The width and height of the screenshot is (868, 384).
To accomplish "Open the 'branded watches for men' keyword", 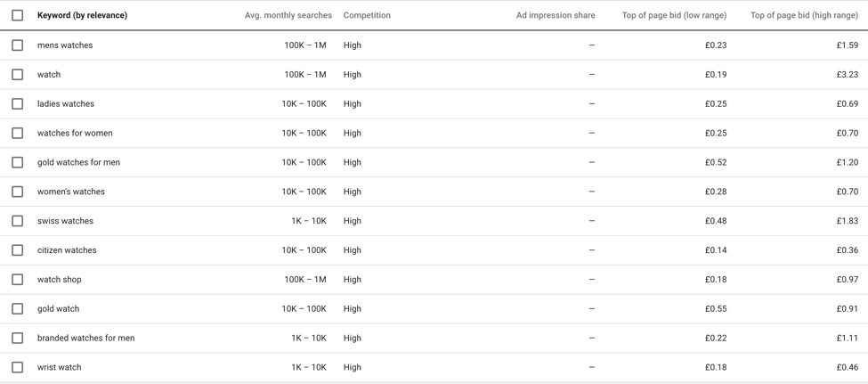I will [85, 339].
